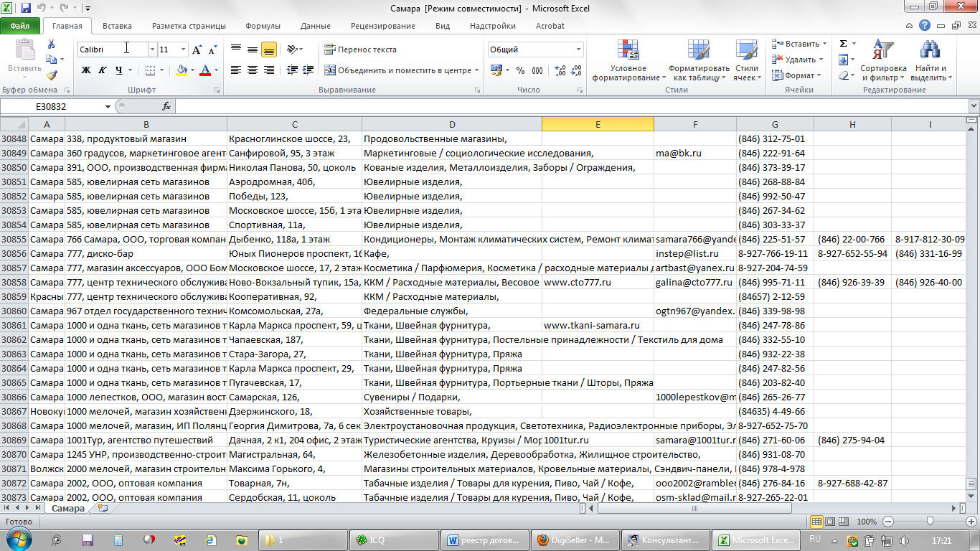
Task: Apply the red font color button
Action: coord(205,70)
